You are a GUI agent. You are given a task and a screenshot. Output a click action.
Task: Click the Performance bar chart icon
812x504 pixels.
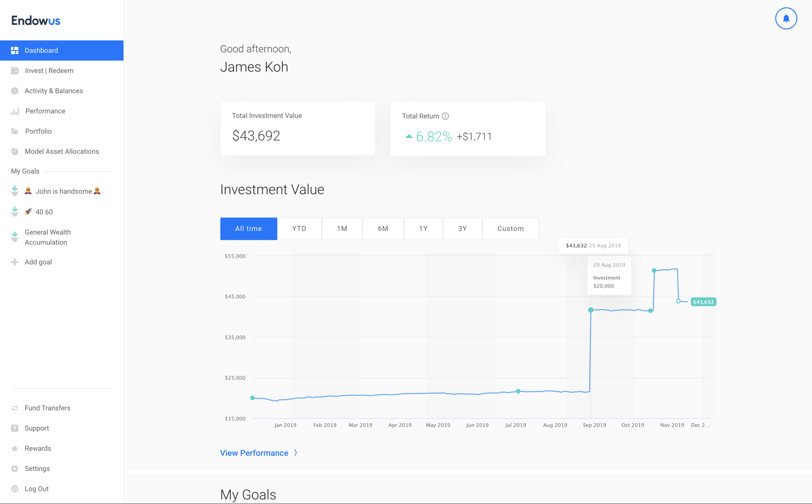[15, 111]
